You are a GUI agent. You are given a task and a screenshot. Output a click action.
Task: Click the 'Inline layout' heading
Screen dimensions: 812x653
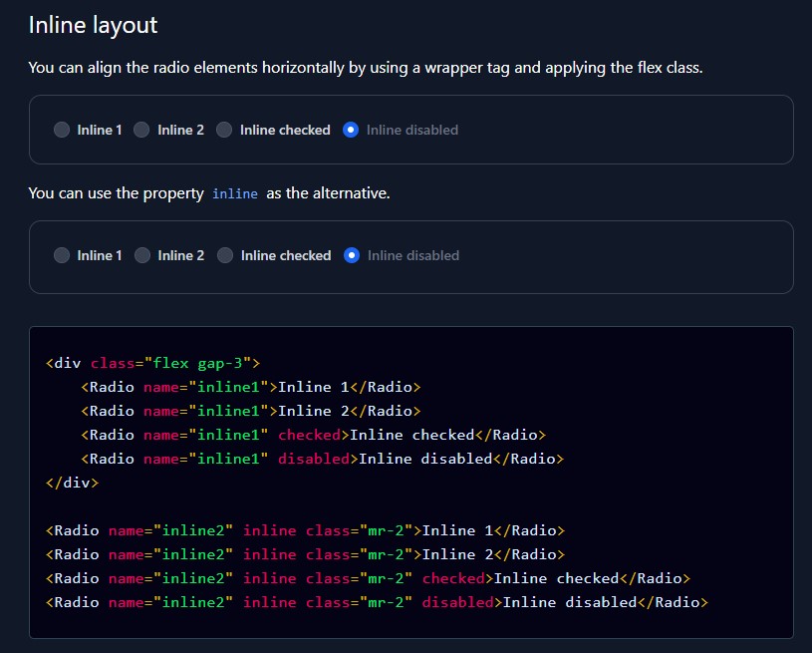tap(94, 25)
